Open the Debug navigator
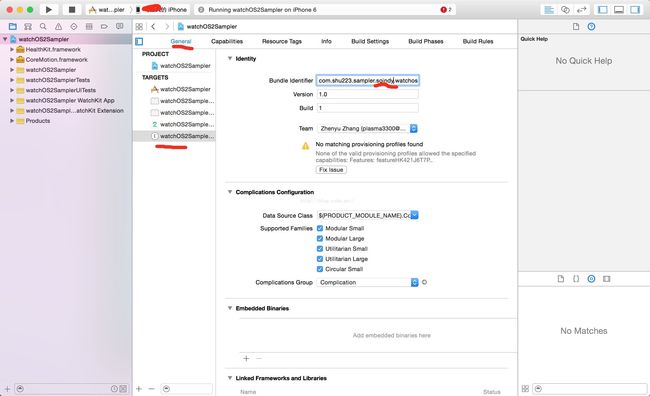Viewport: 650px width, 396px height. (89, 27)
